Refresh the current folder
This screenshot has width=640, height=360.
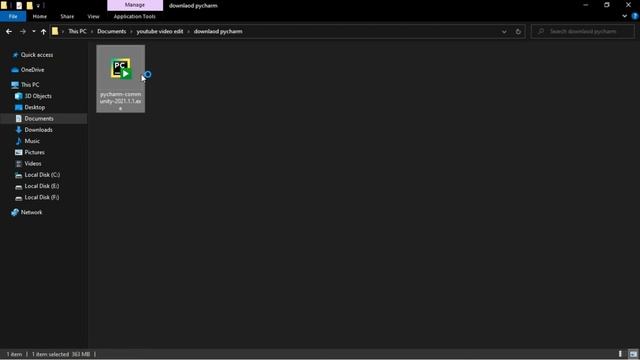518,31
